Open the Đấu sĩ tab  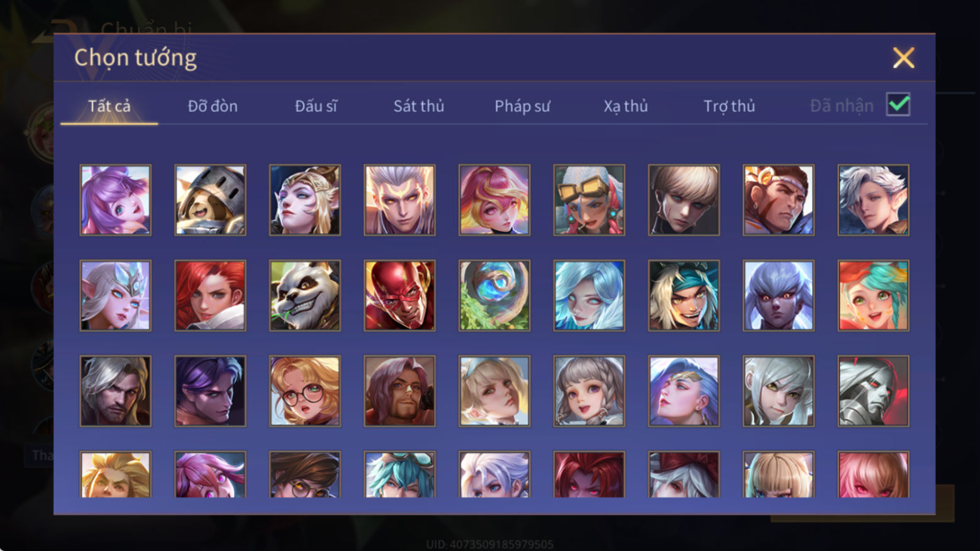point(316,106)
